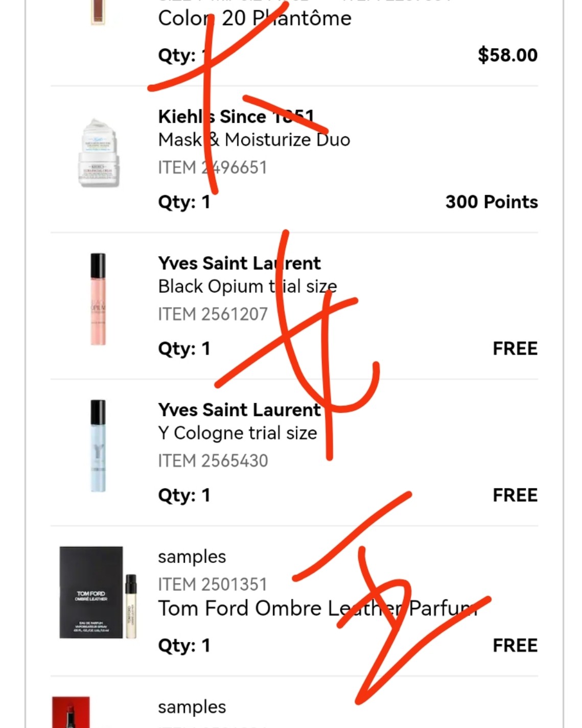The width and height of the screenshot is (582, 728).
Task: Open the Kiehl's Since 1851 brand link
Action: [236, 116]
